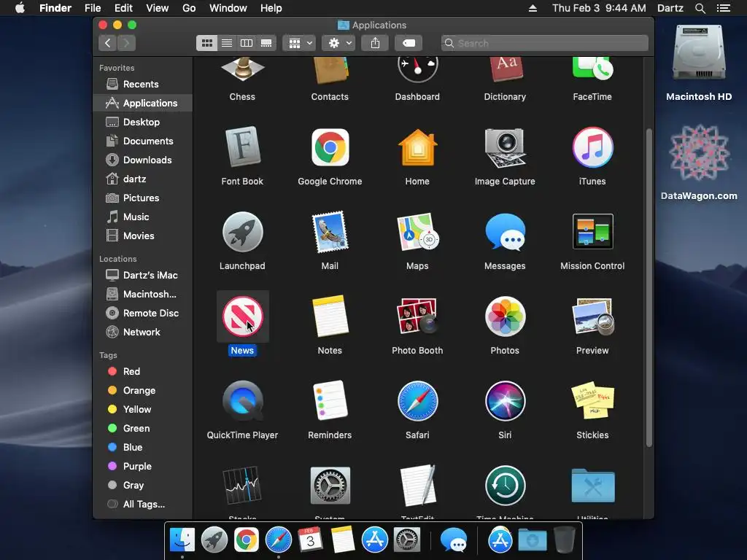Open Recents in the sidebar

(143, 85)
